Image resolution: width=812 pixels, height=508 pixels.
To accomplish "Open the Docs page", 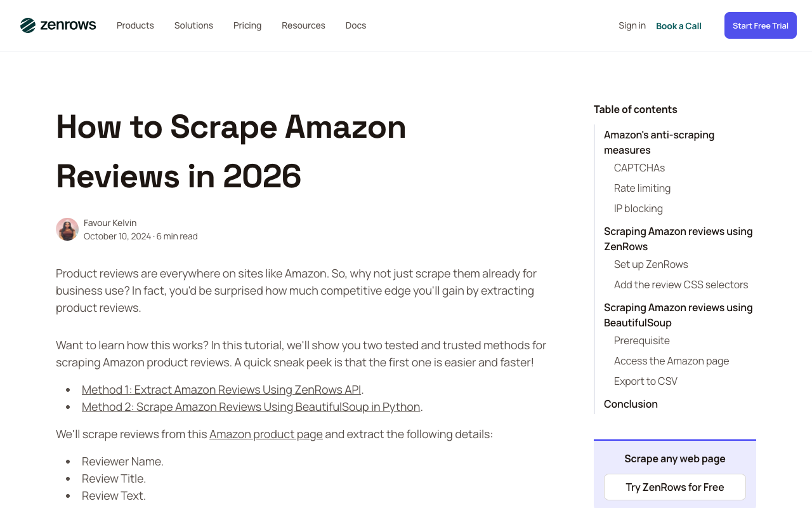I will [355, 25].
